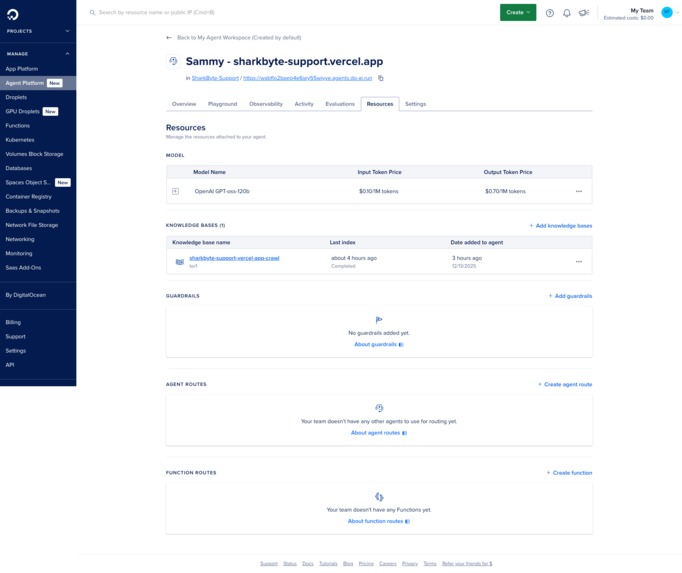Switch to the Playground tab
This screenshot has width=682, height=573.
[x=222, y=104]
